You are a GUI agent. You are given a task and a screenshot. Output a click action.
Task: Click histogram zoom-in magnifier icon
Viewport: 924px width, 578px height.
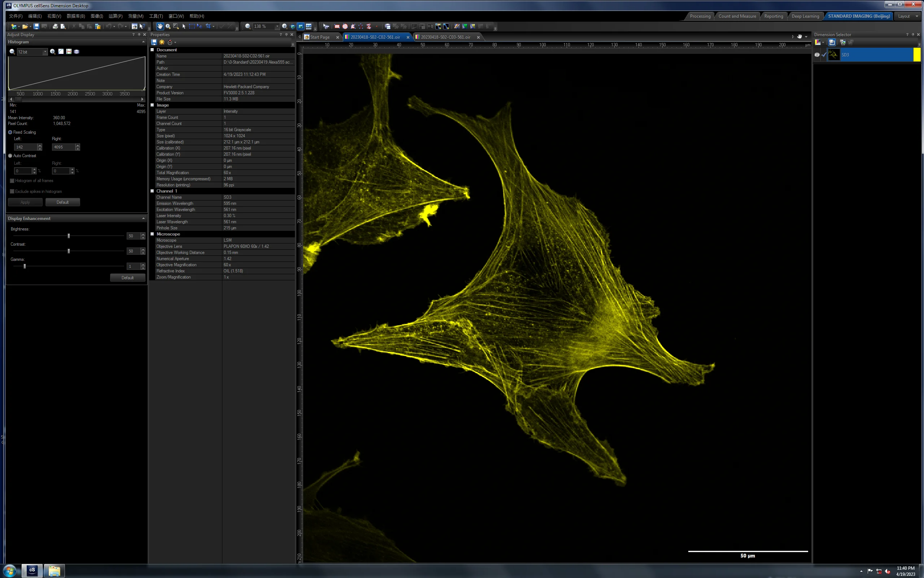pos(53,52)
